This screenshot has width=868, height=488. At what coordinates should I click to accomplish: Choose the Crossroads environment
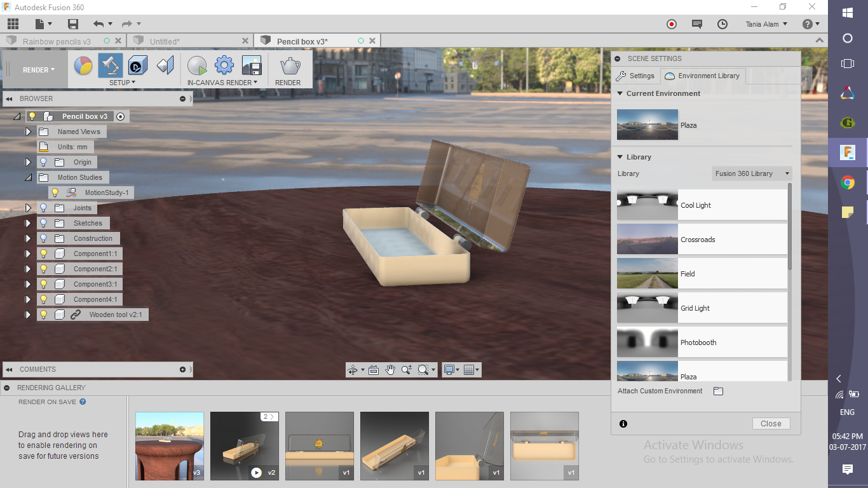pos(702,240)
